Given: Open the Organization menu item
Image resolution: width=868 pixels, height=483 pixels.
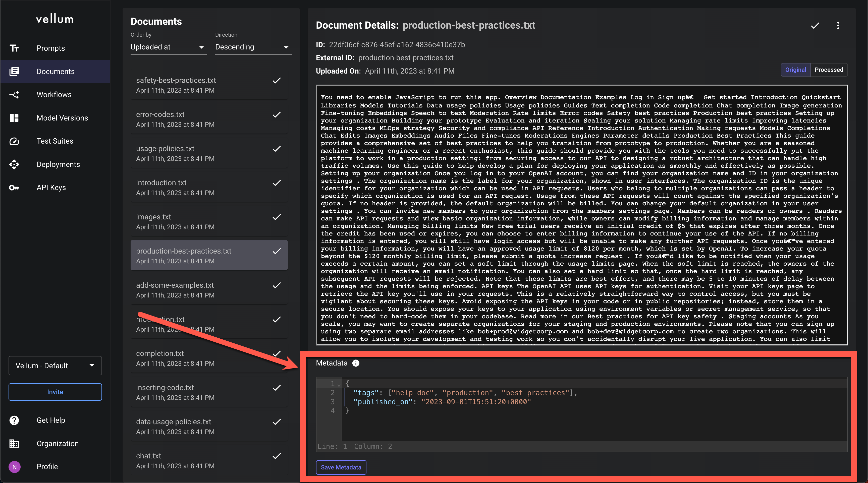Looking at the screenshot, I should point(57,444).
